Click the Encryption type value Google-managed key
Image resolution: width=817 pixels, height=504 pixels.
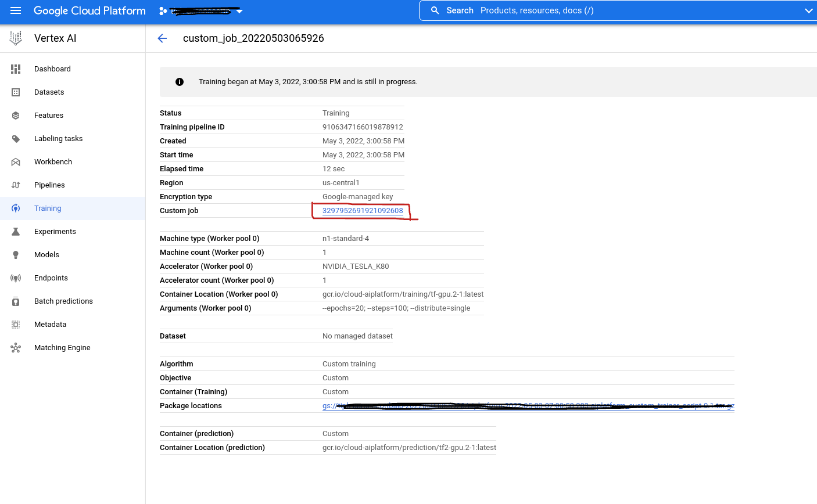pos(358,197)
